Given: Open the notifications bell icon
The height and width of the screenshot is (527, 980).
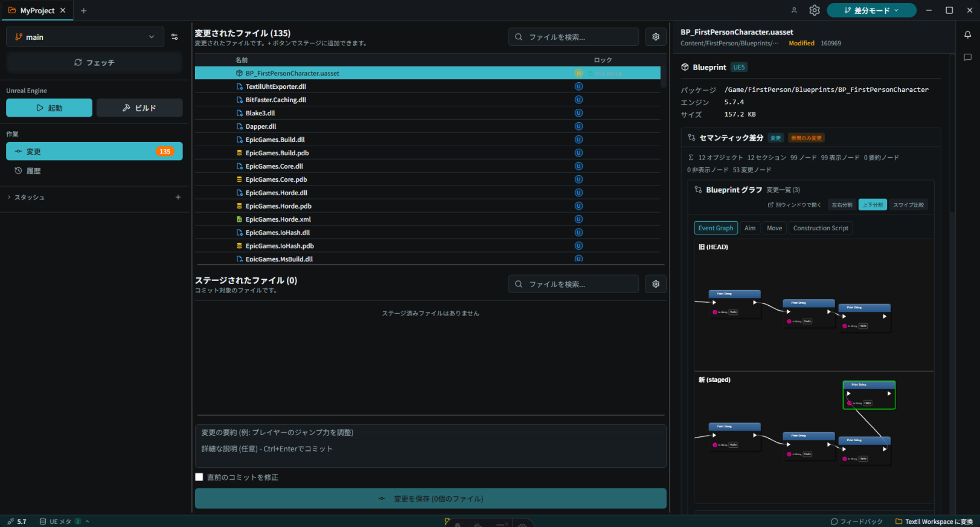Looking at the screenshot, I should [x=967, y=34].
